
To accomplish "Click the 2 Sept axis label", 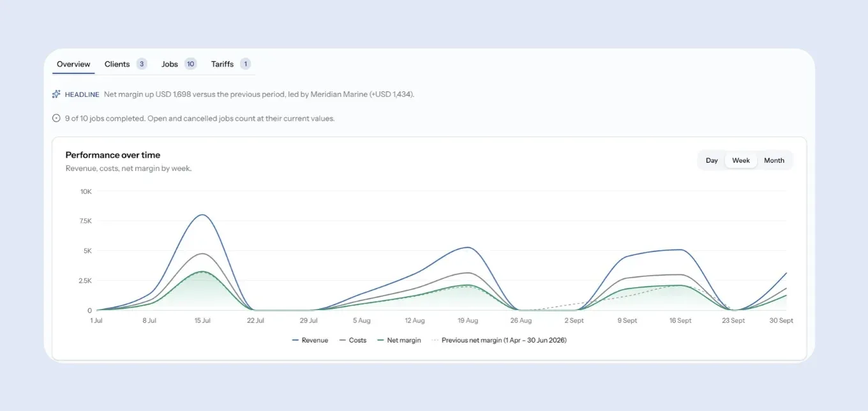I will (x=574, y=321).
